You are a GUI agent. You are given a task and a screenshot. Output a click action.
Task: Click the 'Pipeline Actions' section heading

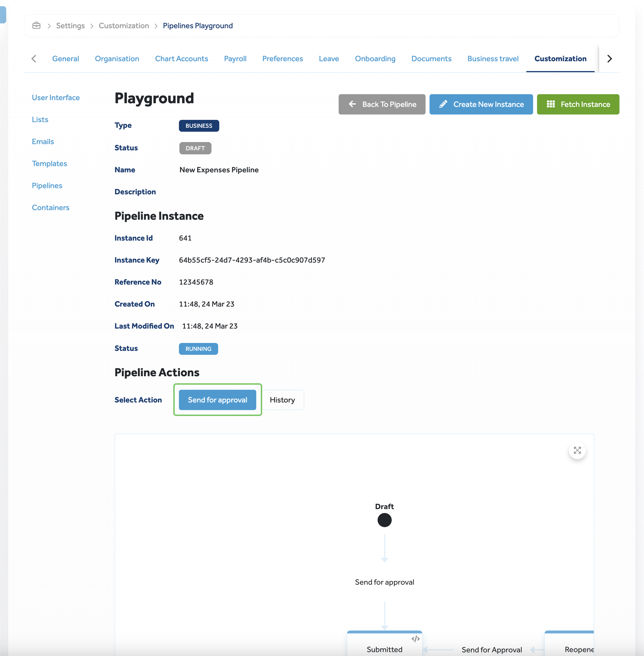pos(157,372)
